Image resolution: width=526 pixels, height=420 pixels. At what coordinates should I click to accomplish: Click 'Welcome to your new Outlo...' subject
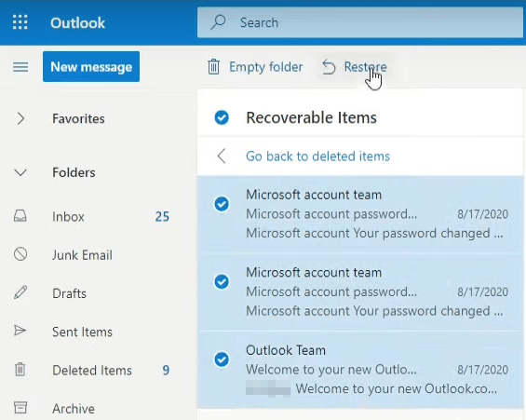[x=331, y=370]
